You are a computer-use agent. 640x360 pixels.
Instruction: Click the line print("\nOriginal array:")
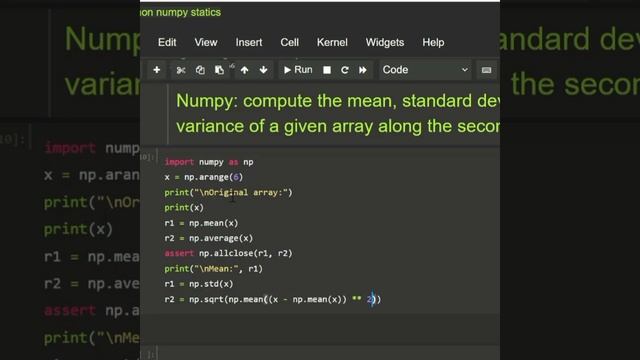point(229,192)
